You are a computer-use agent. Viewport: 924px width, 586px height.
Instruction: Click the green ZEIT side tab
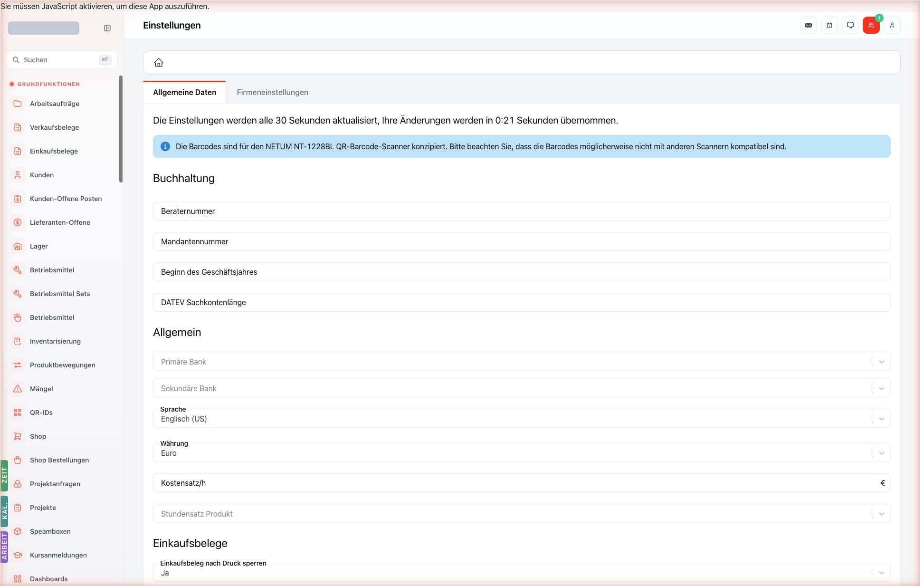point(4,476)
